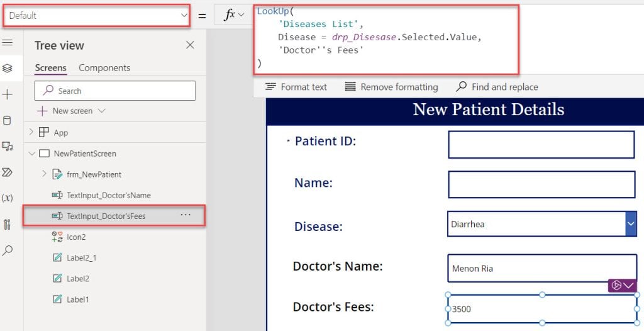Open more options for TextInput_Doctor'sFees
644x331 pixels.
186,215
